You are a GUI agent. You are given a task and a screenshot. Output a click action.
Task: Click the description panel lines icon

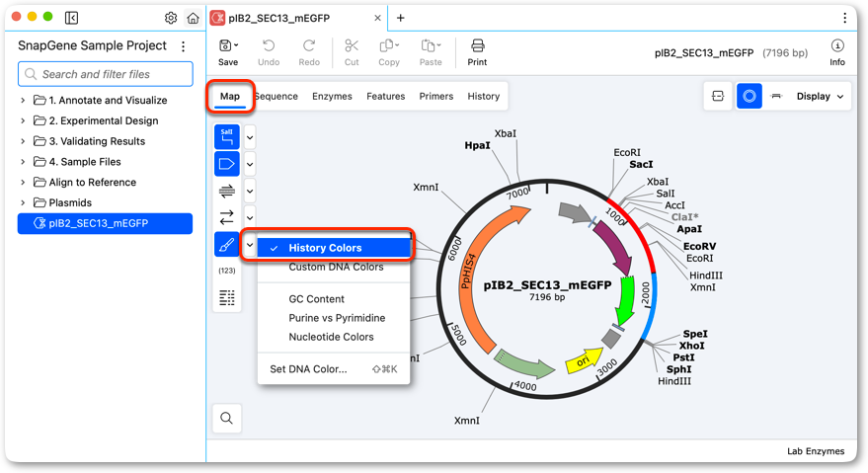pyautogui.click(x=227, y=297)
